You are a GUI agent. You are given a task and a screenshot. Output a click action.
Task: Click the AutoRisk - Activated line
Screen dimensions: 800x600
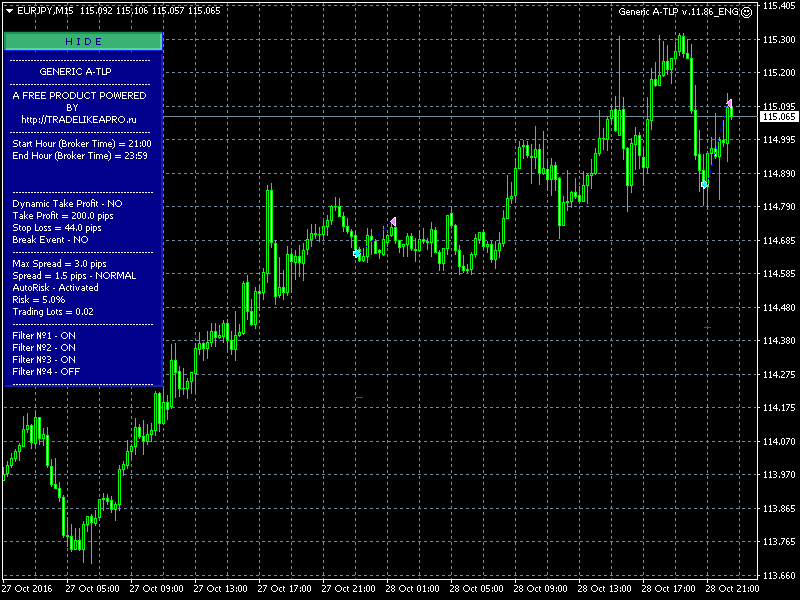coord(56,288)
